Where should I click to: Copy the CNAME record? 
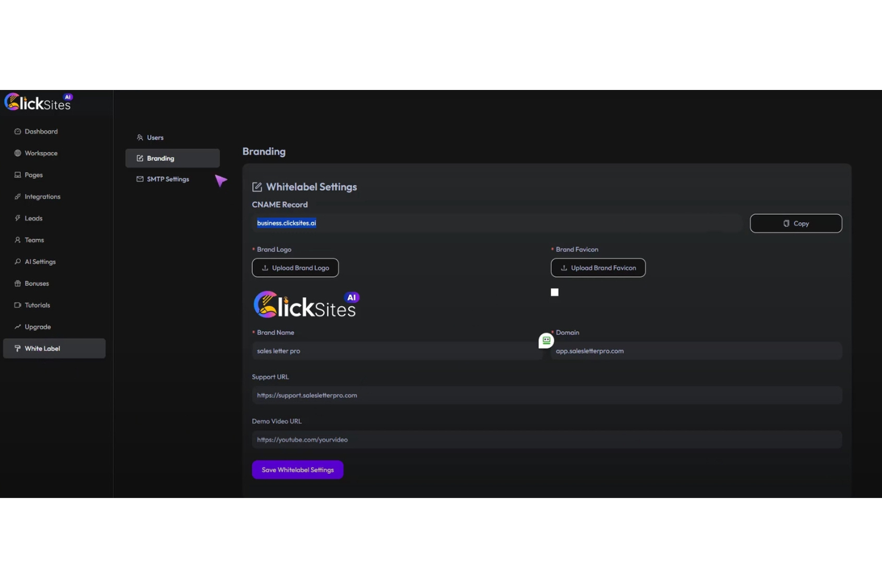[x=796, y=223]
